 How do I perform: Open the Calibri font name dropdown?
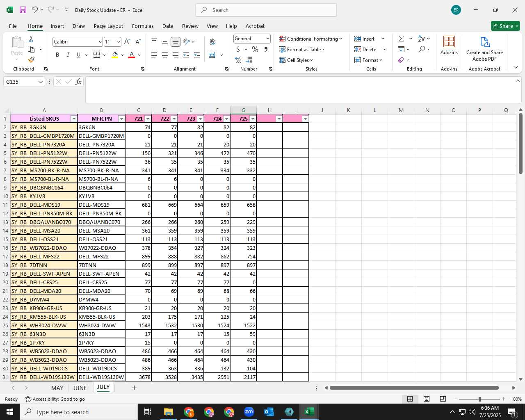coord(100,42)
